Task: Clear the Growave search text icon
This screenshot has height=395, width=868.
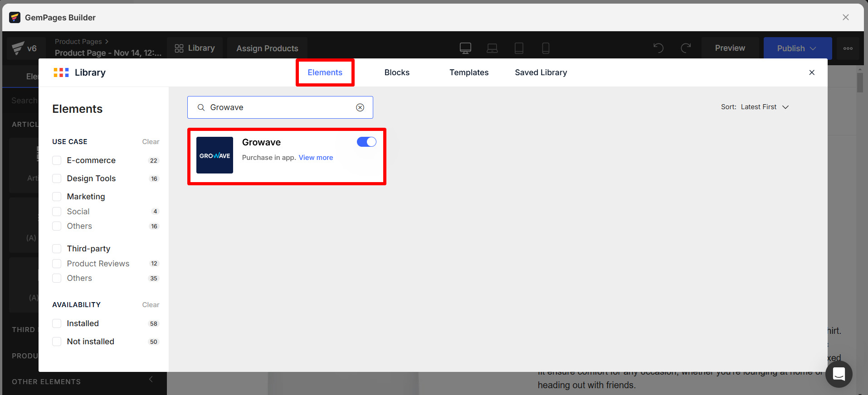Action: click(x=360, y=107)
